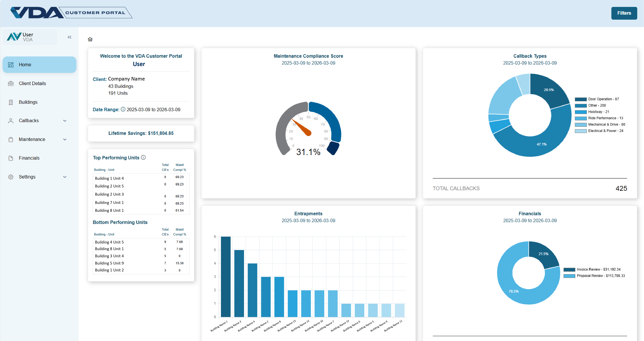The height and width of the screenshot is (341, 644).
Task: Expand the Callbacks menu chevron
Action: [65, 121]
